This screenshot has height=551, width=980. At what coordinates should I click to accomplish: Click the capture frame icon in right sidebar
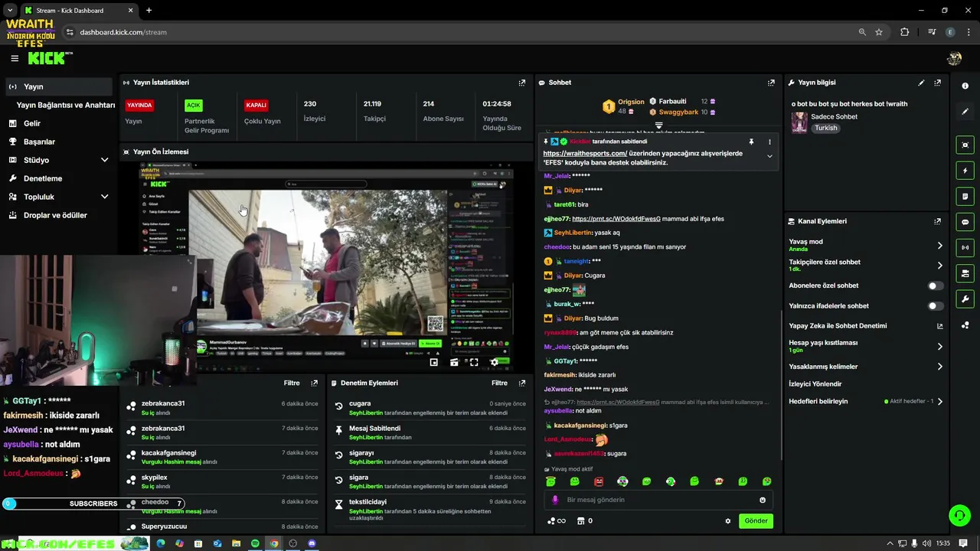(965, 145)
